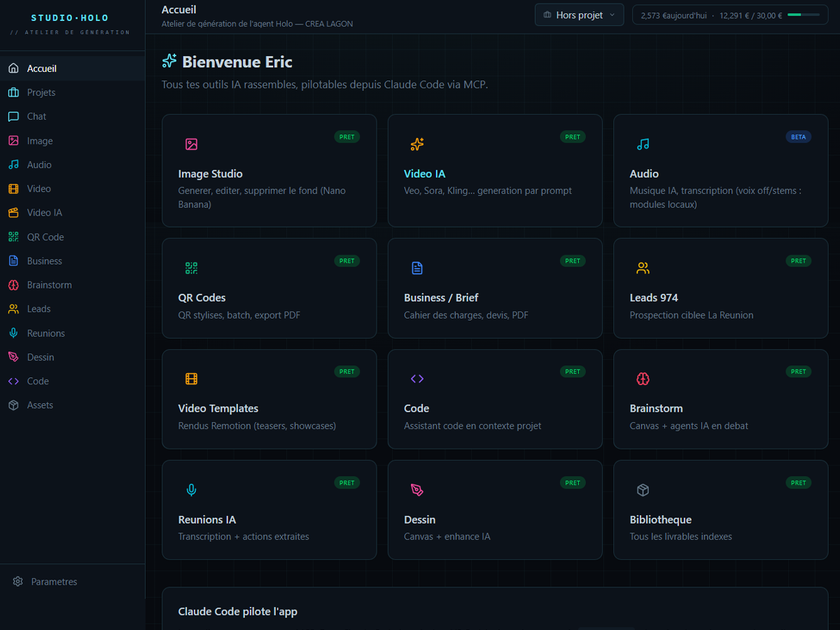Open the Video IA card title
The width and height of the screenshot is (840, 630).
424,174
